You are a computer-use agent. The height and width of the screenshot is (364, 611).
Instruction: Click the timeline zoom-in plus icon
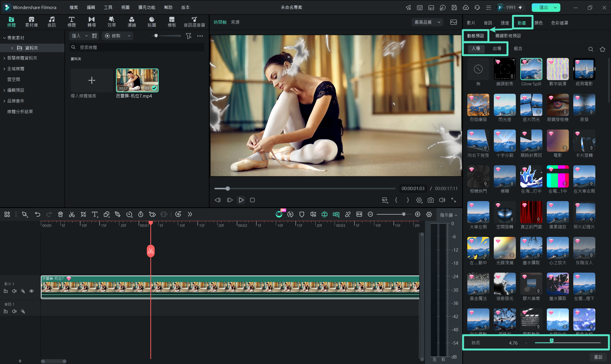418,214
